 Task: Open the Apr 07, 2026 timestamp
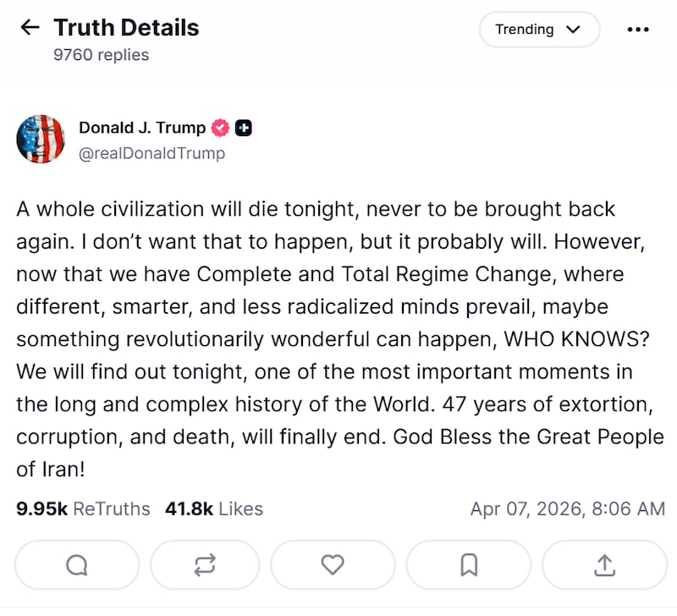(567, 509)
